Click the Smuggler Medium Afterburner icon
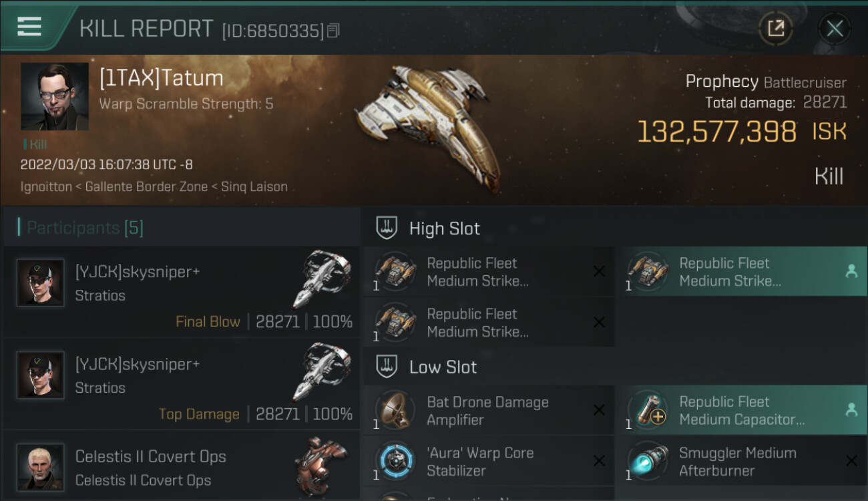The image size is (868, 501). (x=647, y=461)
